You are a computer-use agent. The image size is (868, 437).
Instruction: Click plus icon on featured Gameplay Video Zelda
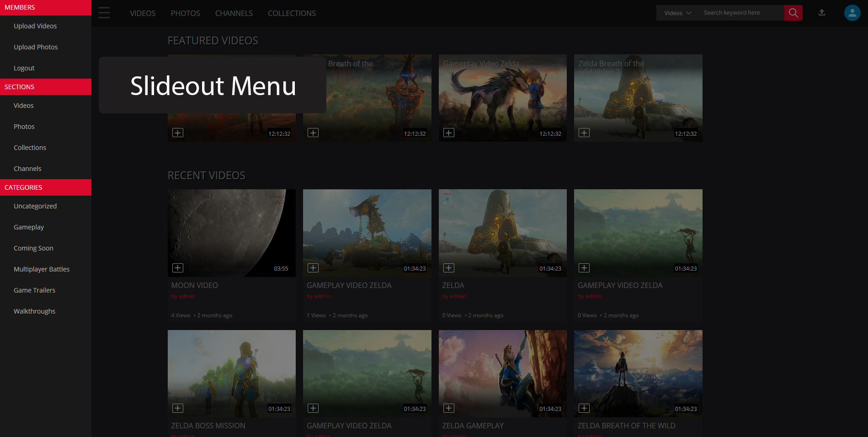(x=449, y=133)
